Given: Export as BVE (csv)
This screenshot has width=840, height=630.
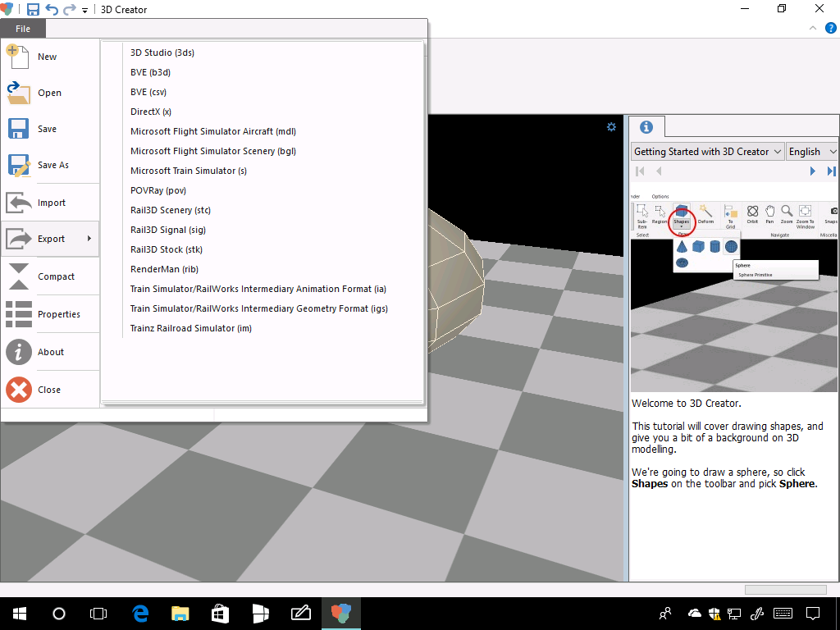Looking at the screenshot, I should pos(148,92).
